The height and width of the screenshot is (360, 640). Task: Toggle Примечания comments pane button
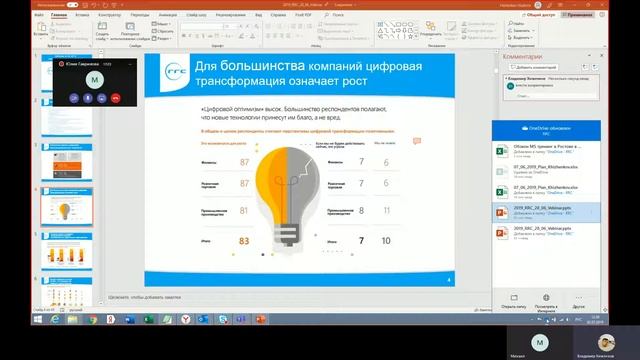[578, 15]
